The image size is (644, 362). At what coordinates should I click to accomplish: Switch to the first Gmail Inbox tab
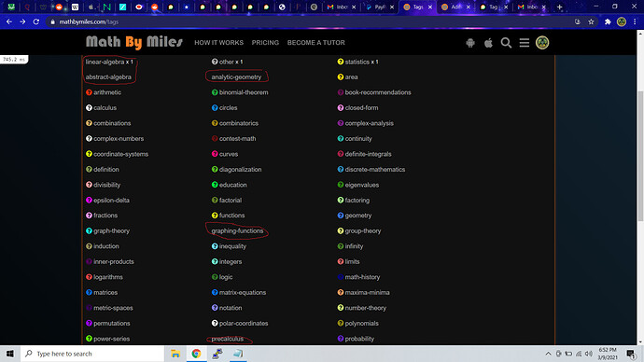340,7
